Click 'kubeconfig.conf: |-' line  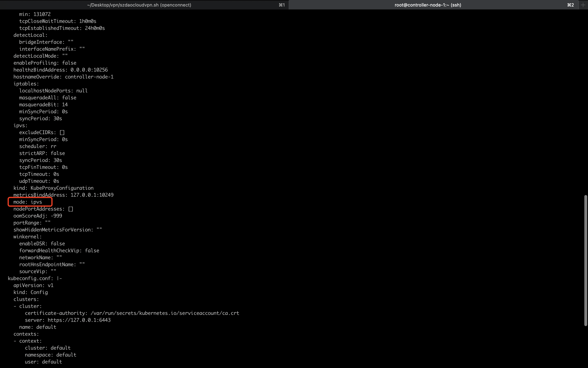point(35,278)
